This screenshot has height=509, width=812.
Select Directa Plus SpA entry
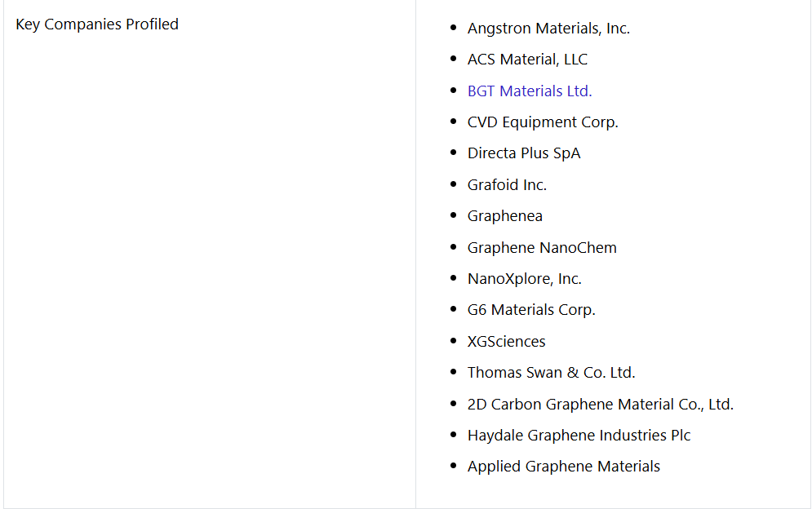coord(524,153)
